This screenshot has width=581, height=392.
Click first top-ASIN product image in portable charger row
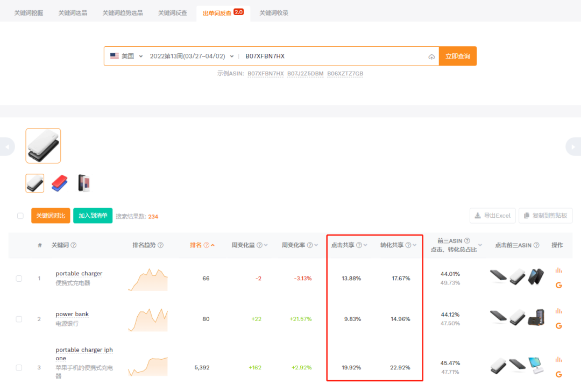click(x=498, y=276)
